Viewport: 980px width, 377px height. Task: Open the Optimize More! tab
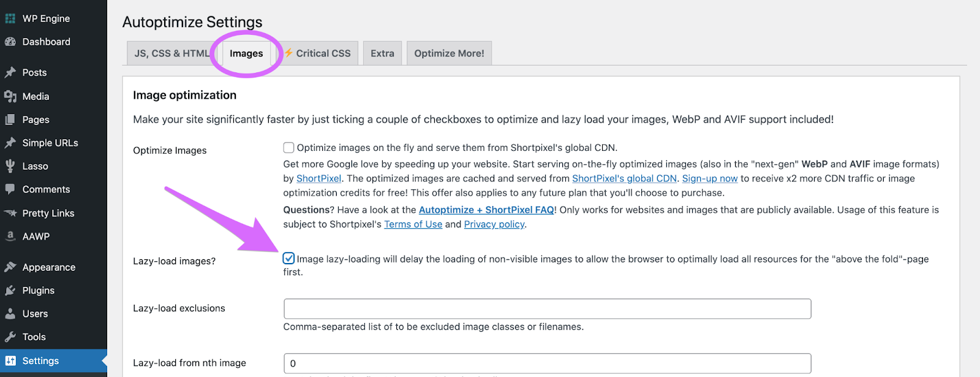450,53
